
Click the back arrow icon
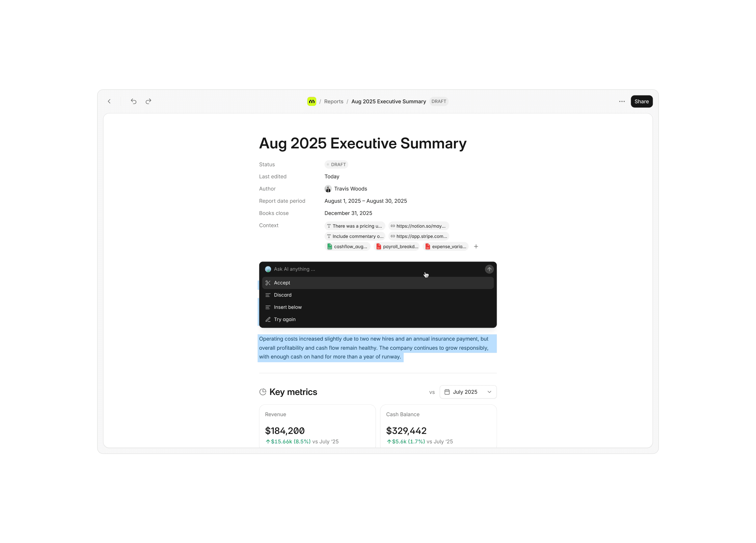click(x=109, y=102)
